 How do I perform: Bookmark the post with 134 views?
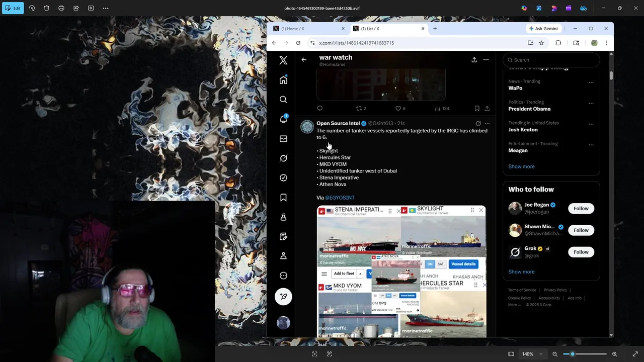(477, 108)
